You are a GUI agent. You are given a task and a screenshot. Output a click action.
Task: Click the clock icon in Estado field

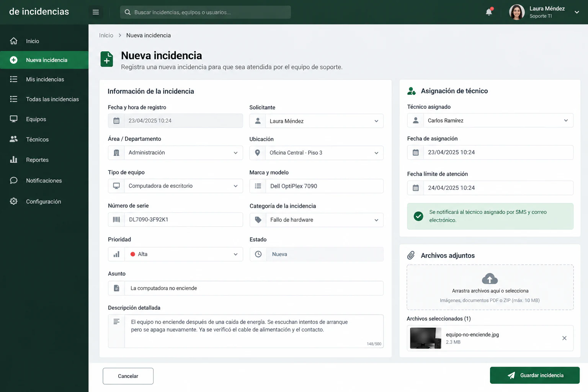point(258,254)
